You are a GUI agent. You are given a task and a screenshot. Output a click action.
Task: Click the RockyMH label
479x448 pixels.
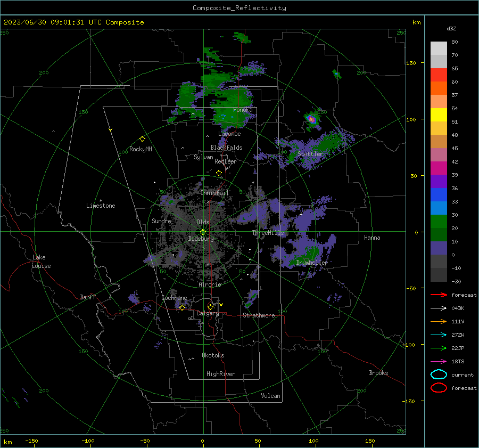coord(141,149)
